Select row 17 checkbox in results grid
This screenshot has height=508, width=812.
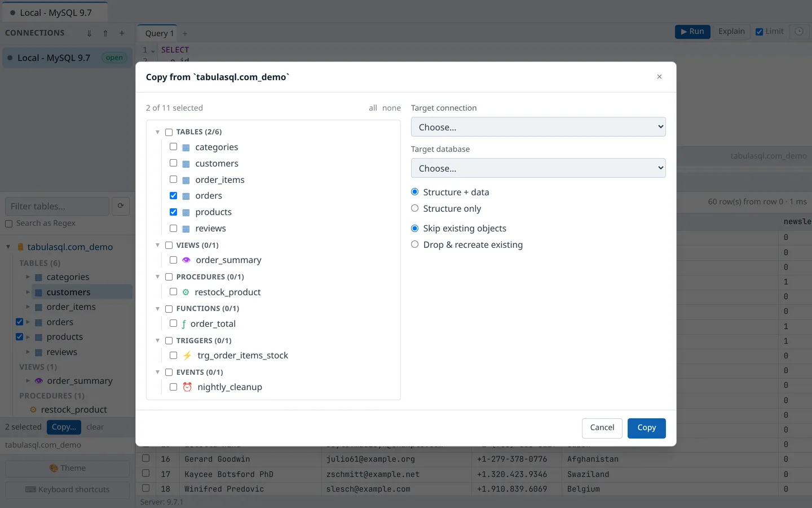pos(145,474)
